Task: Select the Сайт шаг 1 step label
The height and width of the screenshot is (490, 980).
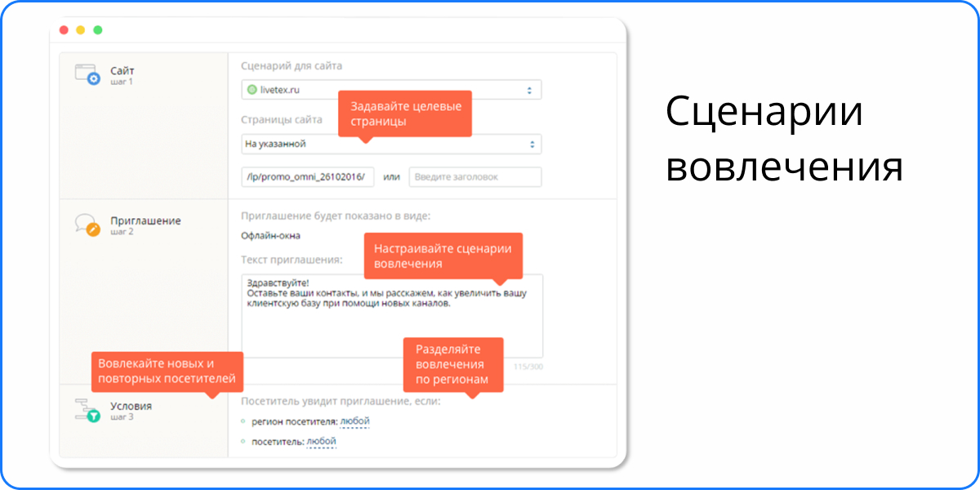Action: pyautogui.click(x=122, y=75)
